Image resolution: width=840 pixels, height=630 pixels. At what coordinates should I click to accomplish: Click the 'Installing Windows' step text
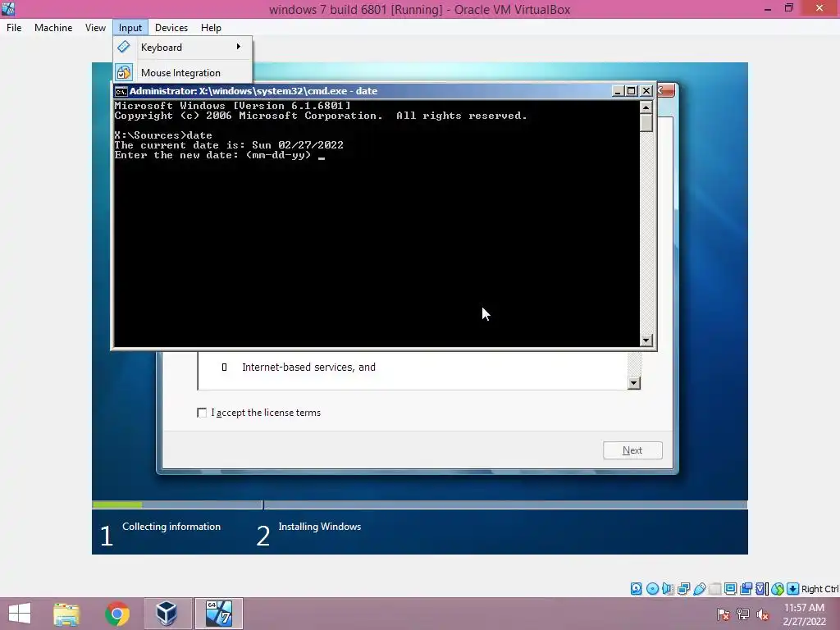(x=320, y=527)
